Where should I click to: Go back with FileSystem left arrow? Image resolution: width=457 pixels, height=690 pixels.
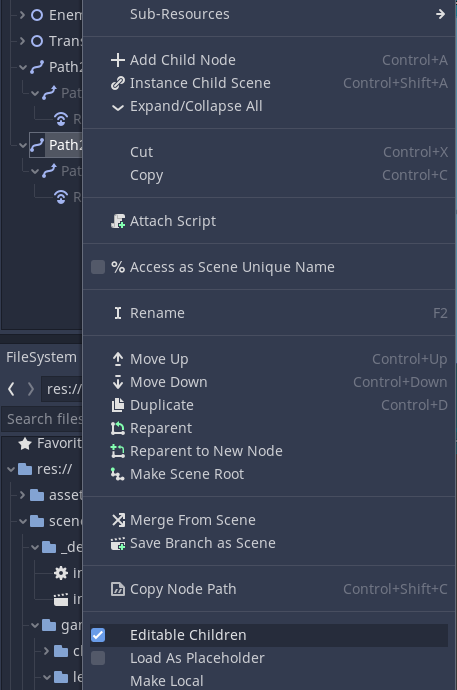(11, 389)
